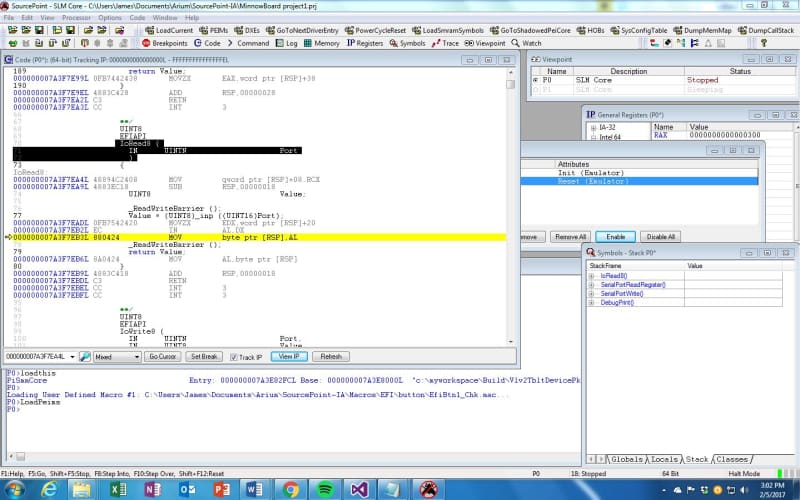800x500 pixels.
Task: Click Disable All in Breakpoints window
Action: [661, 237]
